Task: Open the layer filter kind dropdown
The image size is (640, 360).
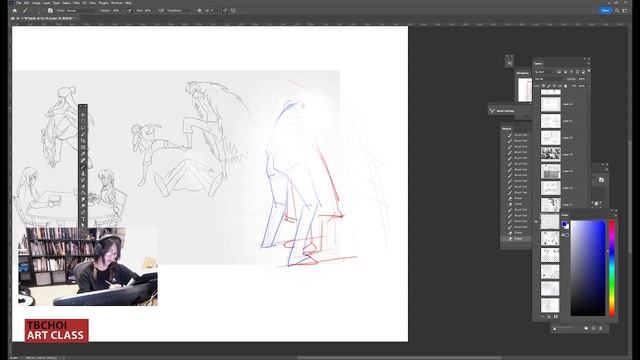Action: point(545,72)
